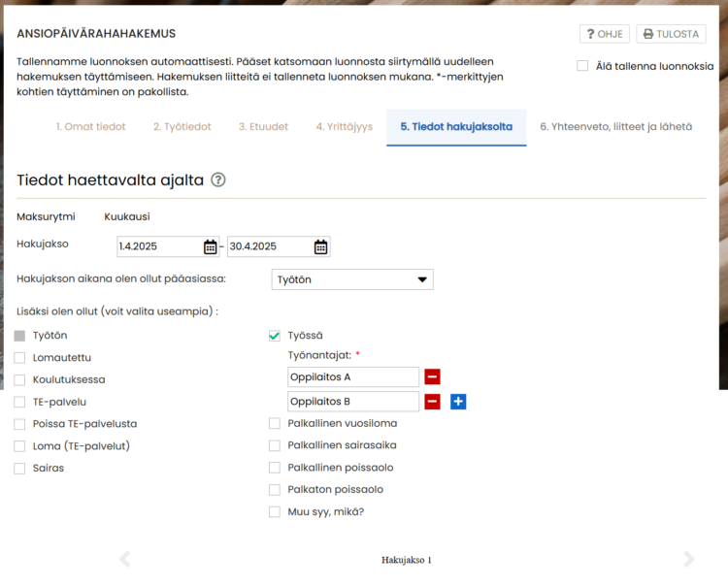Check 'Poissa TE-palvelusta' checkbox
The width and height of the screenshot is (728, 587).
[x=19, y=424]
